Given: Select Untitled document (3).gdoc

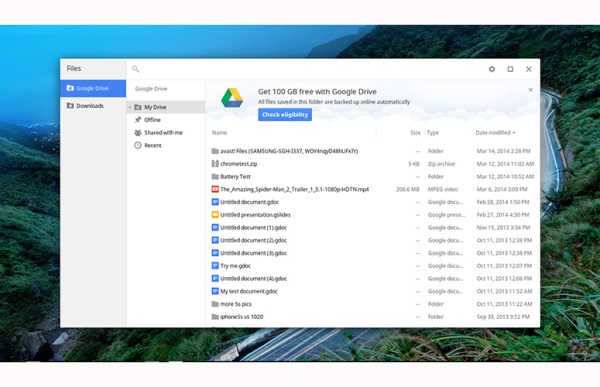Looking at the screenshot, I should tap(373, 253).
